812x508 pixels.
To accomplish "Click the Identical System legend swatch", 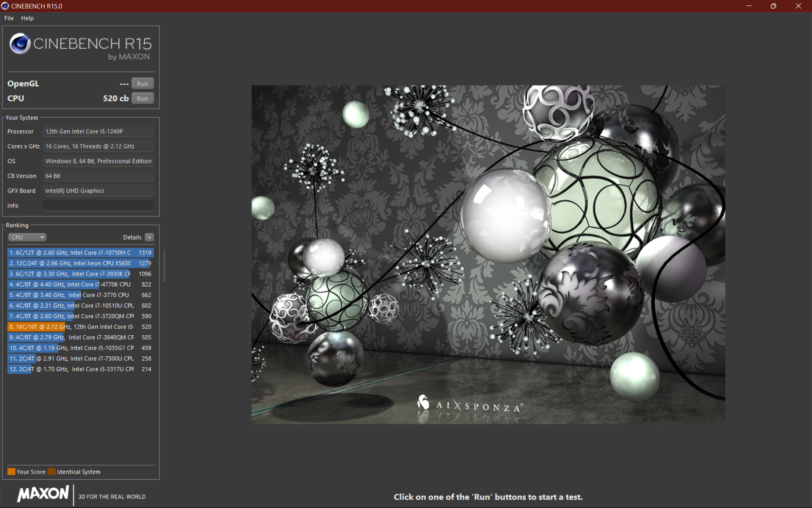I will (52, 472).
